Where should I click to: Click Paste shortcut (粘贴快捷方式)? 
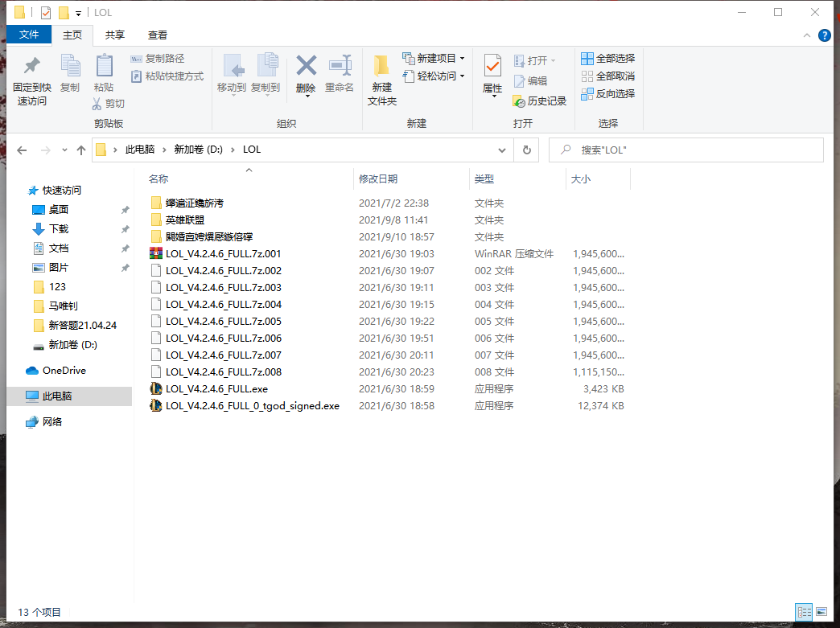point(167,76)
